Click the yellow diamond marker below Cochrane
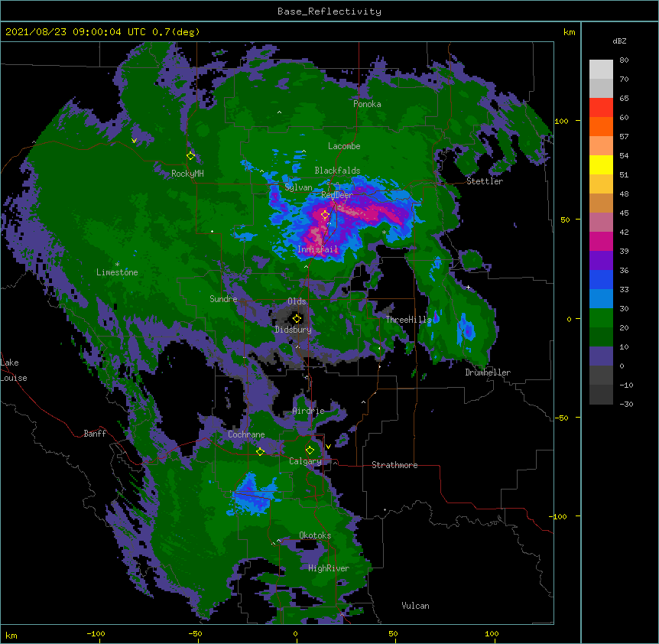Image resolution: width=659 pixels, height=644 pixels. coord(260,452)
